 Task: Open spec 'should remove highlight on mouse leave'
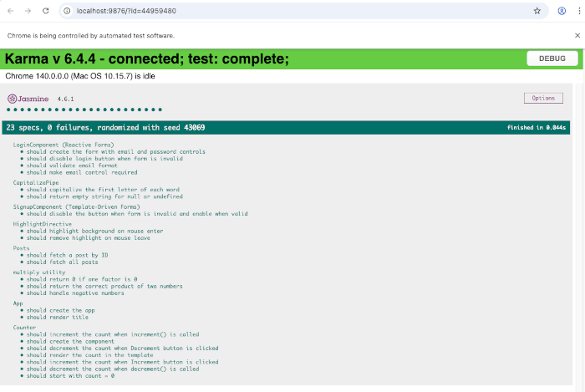(x=89, y=238)
